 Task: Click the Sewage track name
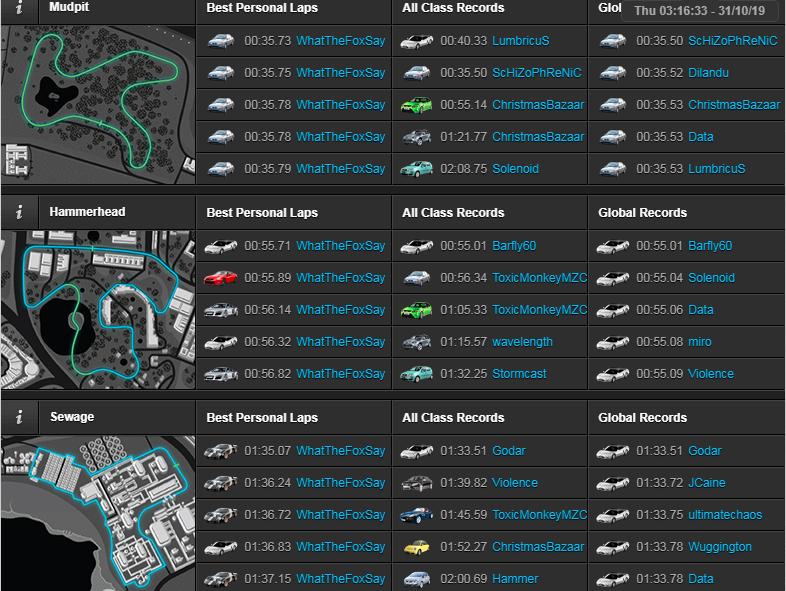pos(72,417)
